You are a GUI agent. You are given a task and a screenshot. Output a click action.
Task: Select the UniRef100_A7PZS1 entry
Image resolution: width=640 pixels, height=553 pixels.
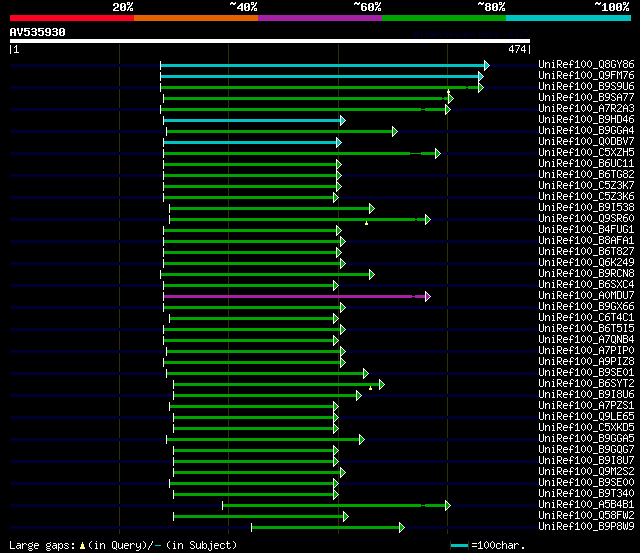[586, 406]
